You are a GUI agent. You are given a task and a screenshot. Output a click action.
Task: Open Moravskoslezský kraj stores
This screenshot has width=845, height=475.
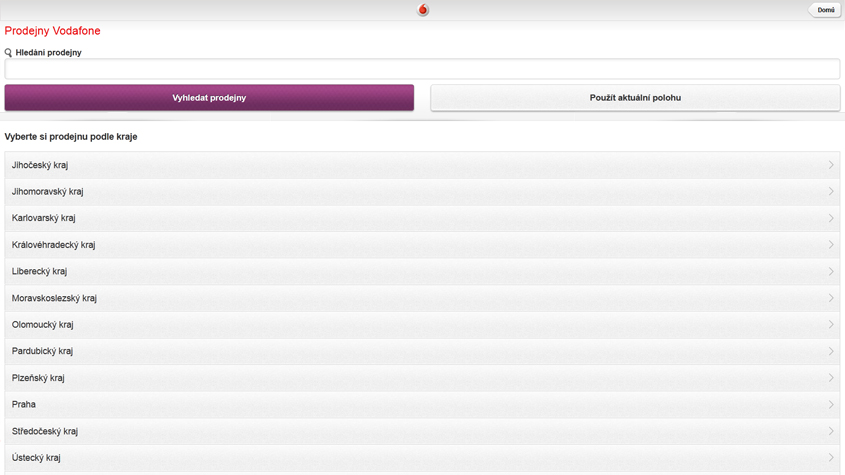pos(422,298)
